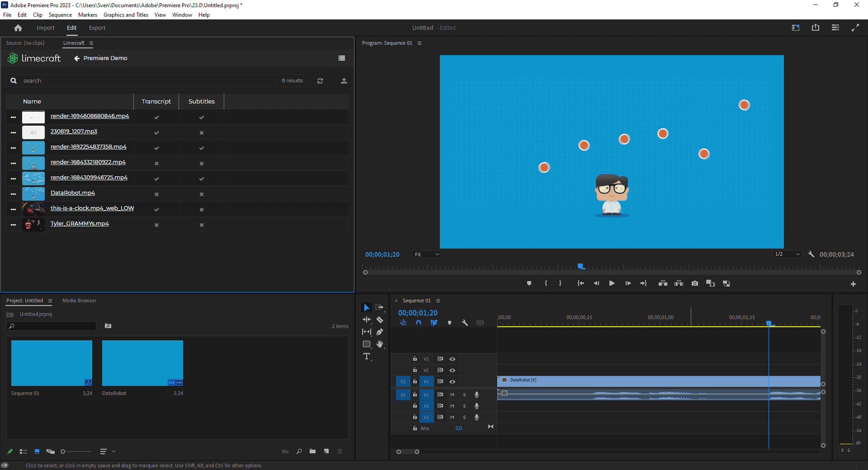
Task: Click Mark In in Program monitor
Action: point(546,283)
